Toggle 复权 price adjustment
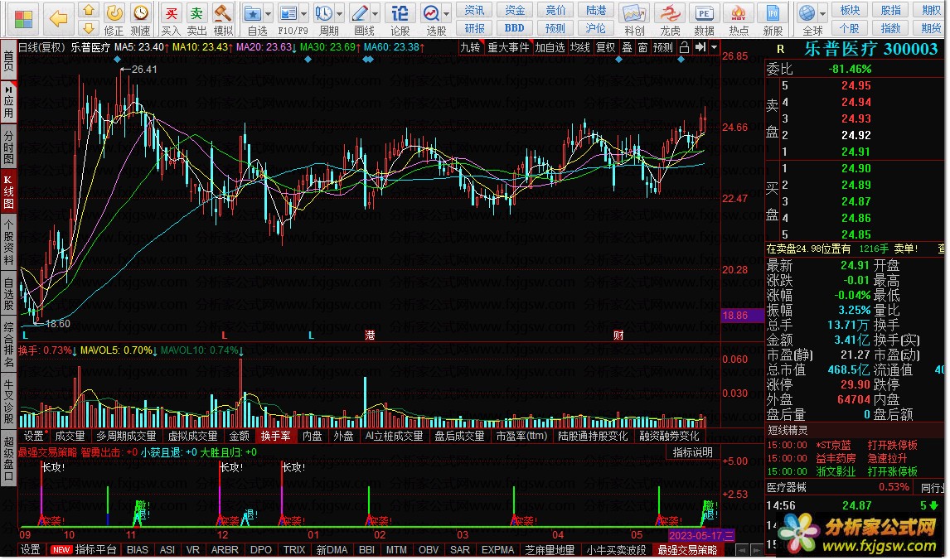This screenshot has height=560, width=950. click(605, 47)
